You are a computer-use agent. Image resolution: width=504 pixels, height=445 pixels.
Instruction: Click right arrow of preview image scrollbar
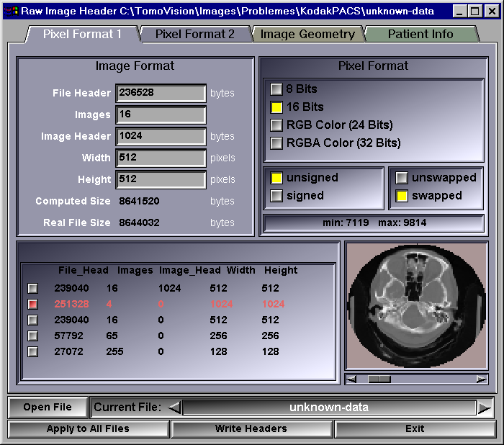click(482, 379)
